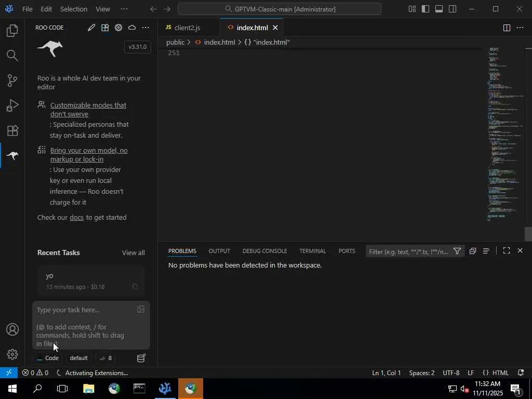
Task: Switch to the OUTPUT panel tab
Action: click(219, 251)
